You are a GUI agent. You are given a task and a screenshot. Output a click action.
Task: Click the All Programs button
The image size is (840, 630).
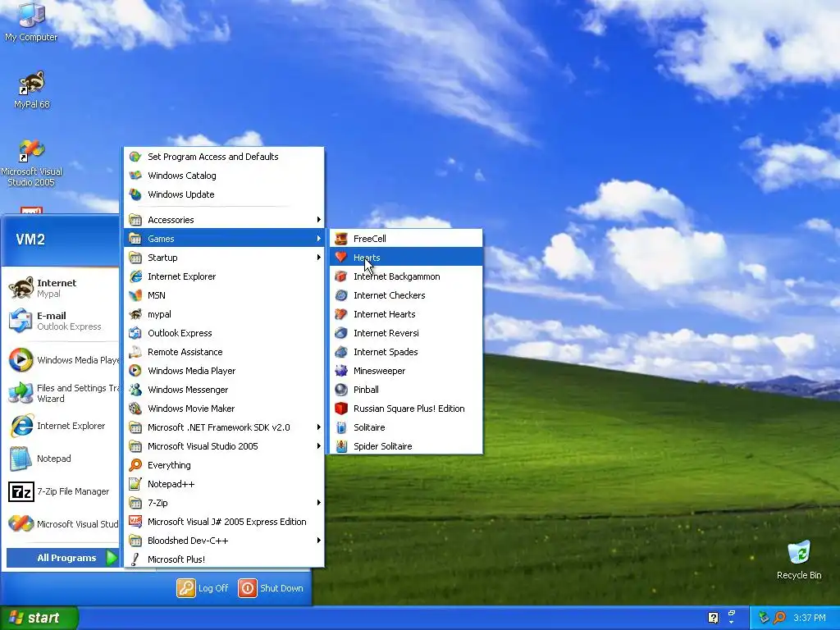coord(62,558)
